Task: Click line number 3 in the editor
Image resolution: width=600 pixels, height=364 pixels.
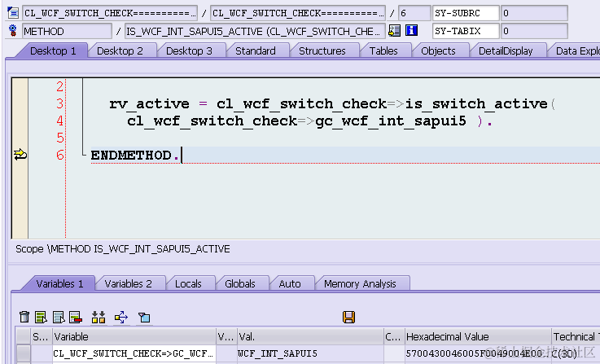Action: pyautogui.click(x=59, y=103)
